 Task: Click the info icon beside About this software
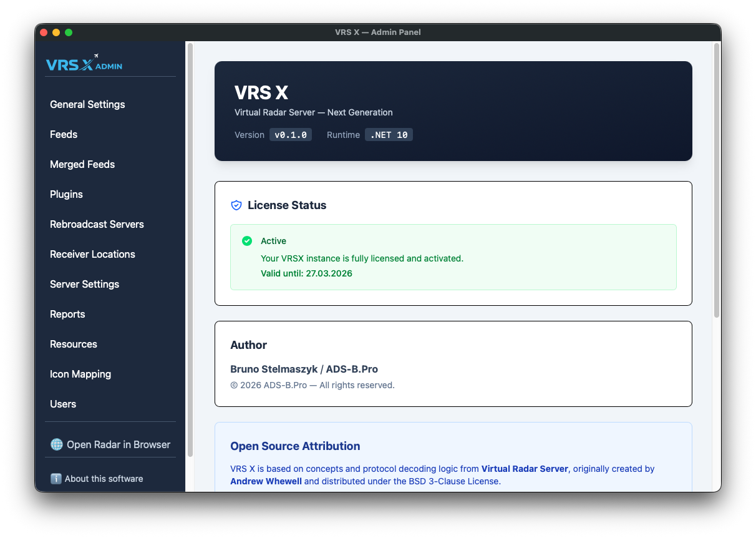point(56,479)
